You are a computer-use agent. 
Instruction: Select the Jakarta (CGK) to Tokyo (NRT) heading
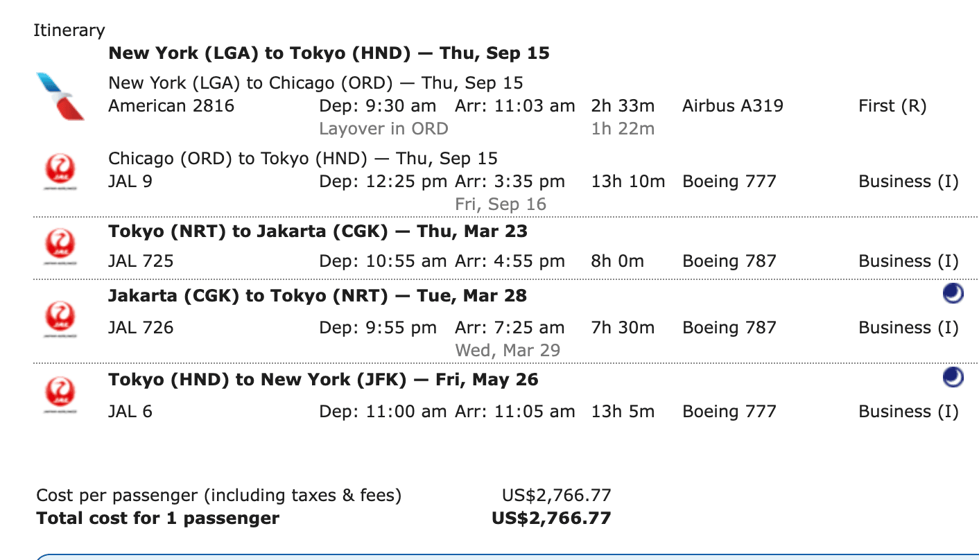coord(318,296)
